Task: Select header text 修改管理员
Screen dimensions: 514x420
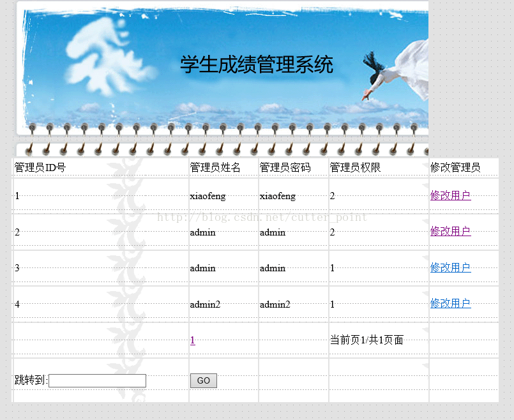Action: click(455, 167)
